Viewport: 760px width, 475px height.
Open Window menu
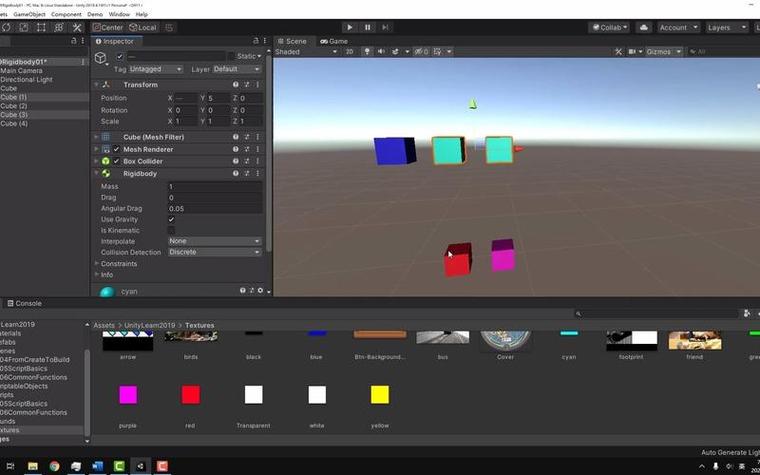click(119, 14)
